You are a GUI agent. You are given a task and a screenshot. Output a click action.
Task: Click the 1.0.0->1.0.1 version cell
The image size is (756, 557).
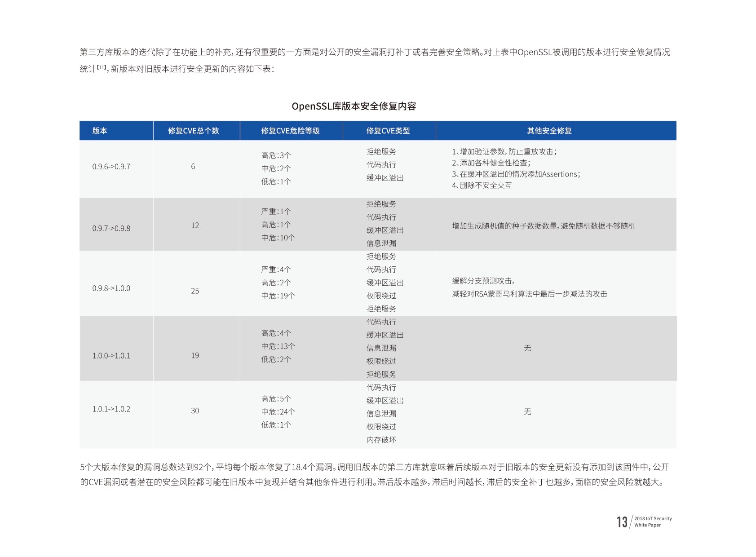tap(111, 356)
